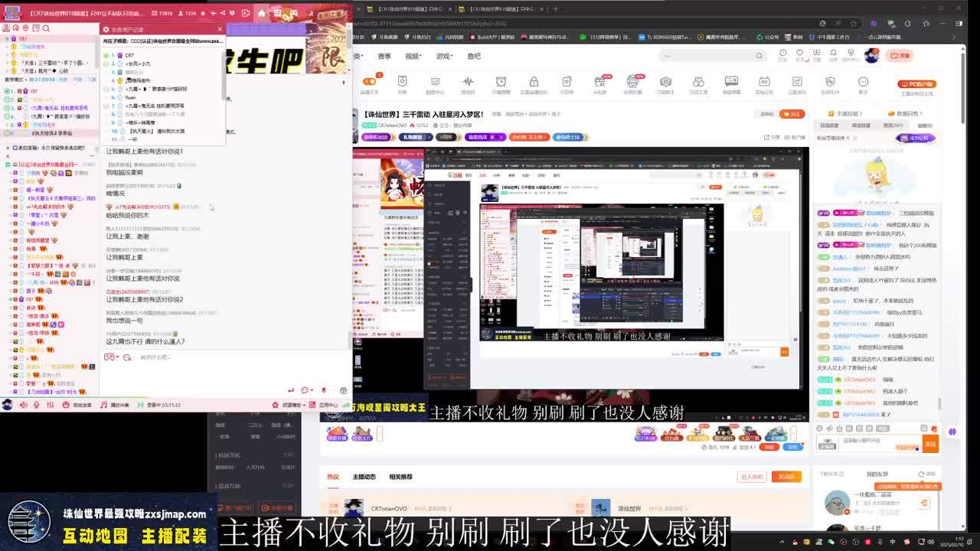Switch to the 周活跃度 ranking tab
Screen dimensions: 980x551
pos(861,126)
